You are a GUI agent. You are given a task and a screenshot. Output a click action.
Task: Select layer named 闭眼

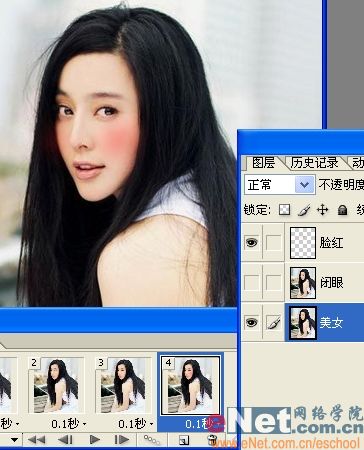[331, 283]
